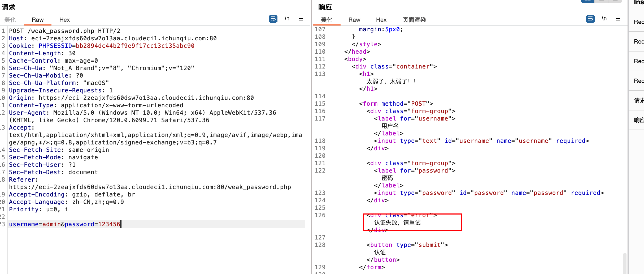Switch request view to the Hex tab

(64, 20)
